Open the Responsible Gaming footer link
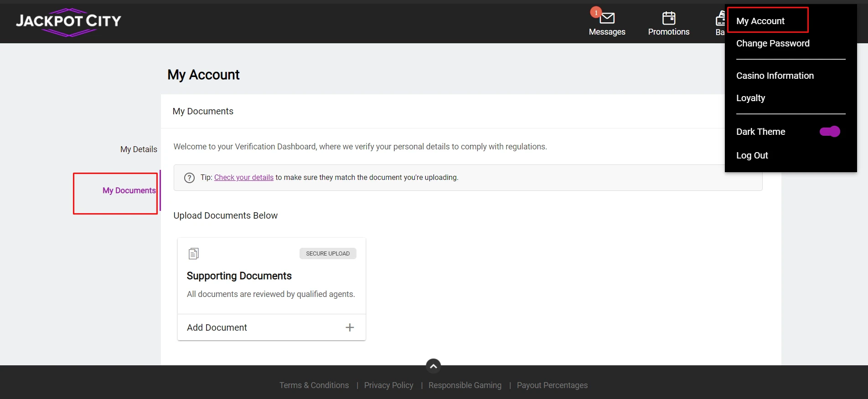The height and width of the screenshot is (399, 868). coord(465,385)
